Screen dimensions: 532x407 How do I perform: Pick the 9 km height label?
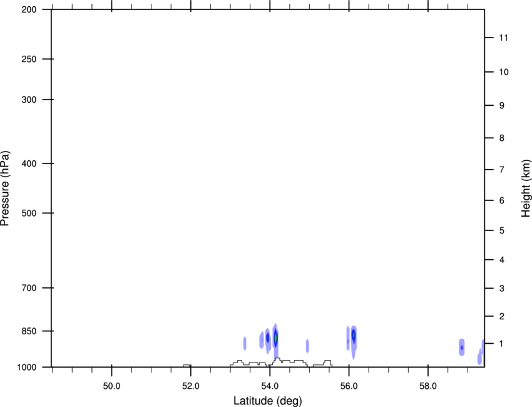tap(501, 106)
